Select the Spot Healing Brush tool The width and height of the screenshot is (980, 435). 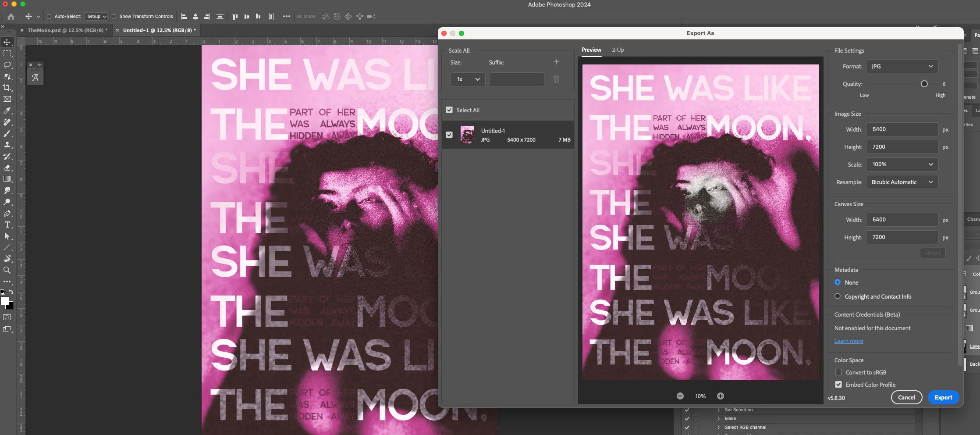(7, 122)
